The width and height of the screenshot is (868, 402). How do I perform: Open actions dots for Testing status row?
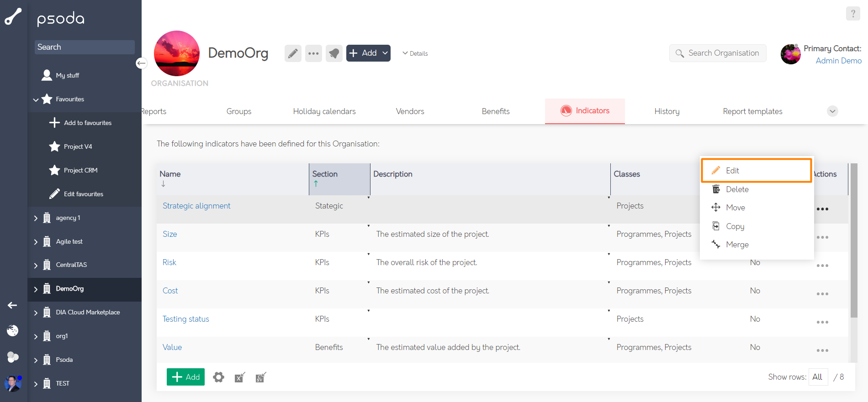[822, 322]
